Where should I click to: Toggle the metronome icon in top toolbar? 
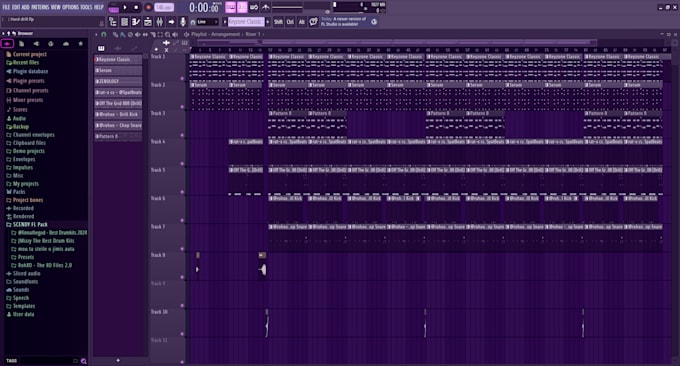[x=265, y=7]
